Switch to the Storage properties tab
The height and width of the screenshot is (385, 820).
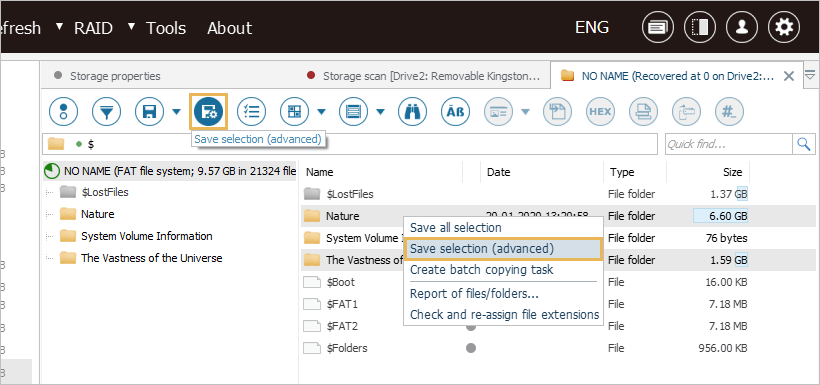tap(115, 76)
